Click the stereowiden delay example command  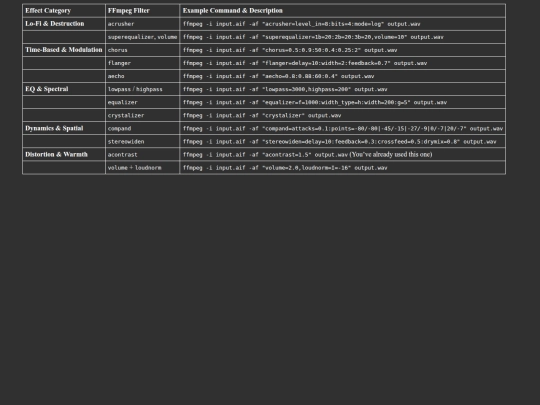tap(340, 142)
